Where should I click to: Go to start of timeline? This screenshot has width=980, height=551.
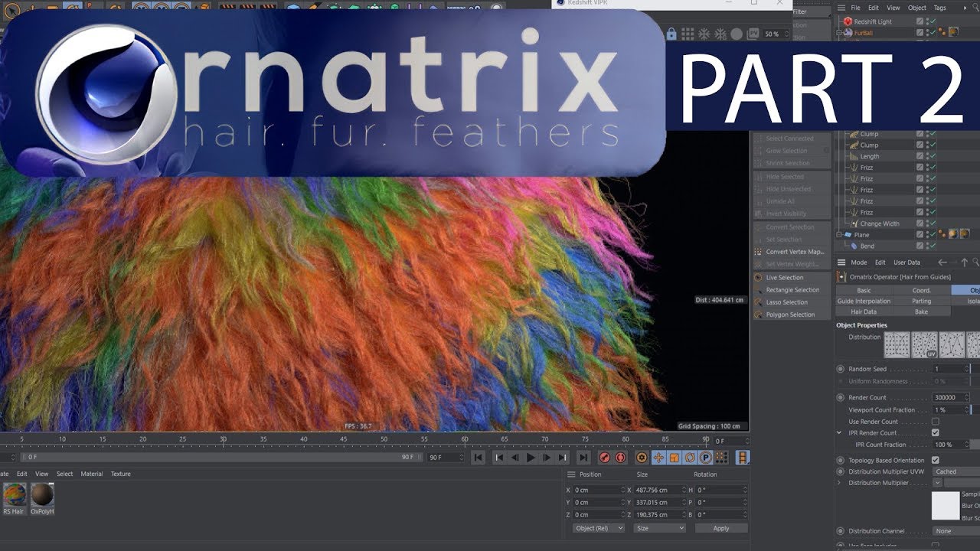point(478,458)
